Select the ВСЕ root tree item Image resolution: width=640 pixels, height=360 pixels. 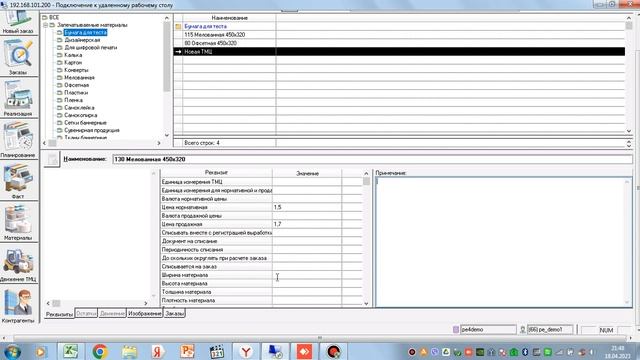(54, 18)
